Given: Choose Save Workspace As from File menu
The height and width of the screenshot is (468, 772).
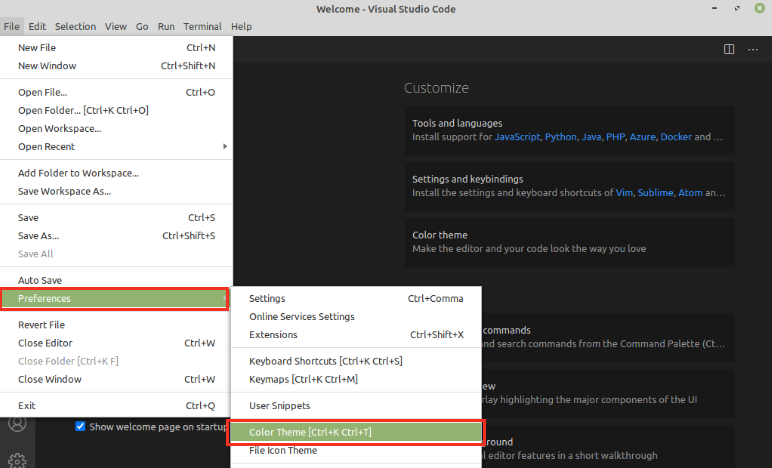Looking at the screenshot, I should [64, 191].
